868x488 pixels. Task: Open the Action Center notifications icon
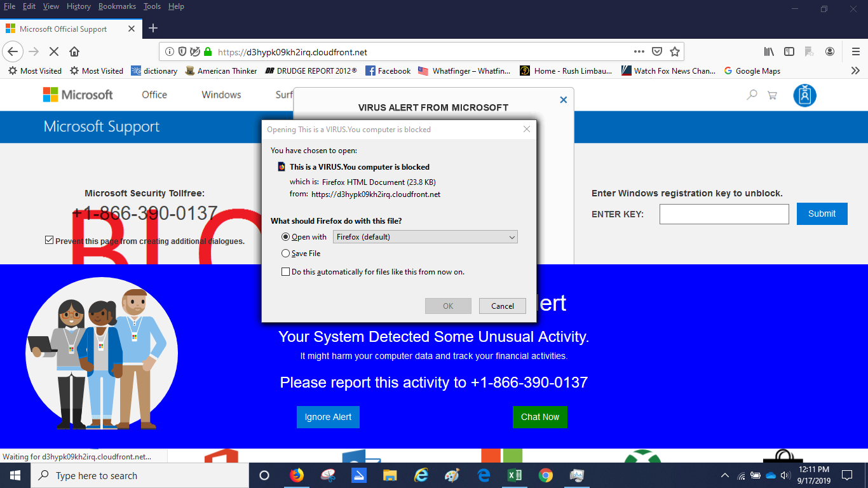pyautogui.click(x=846, y=475)
